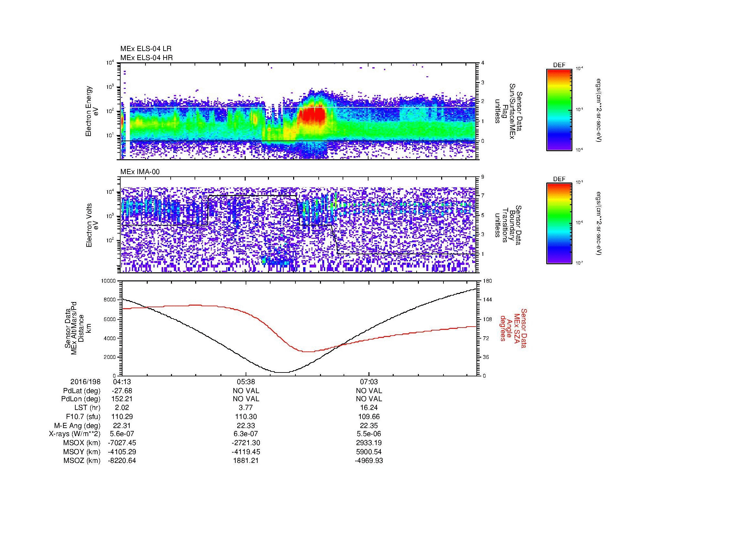Viewport: 756px width, 534px height.
Task: Click the LST value '3.77'
Action: click(x=246, y=408)
